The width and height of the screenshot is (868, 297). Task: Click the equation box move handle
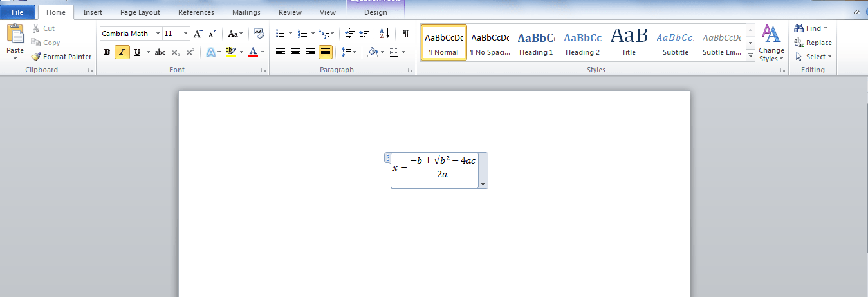387,158
